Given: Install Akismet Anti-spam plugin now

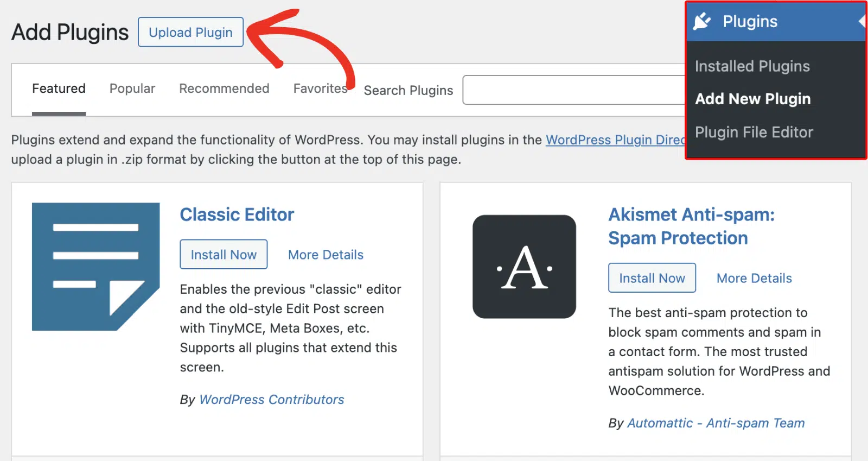Looking at the screenshot, I should pos(652,278).
